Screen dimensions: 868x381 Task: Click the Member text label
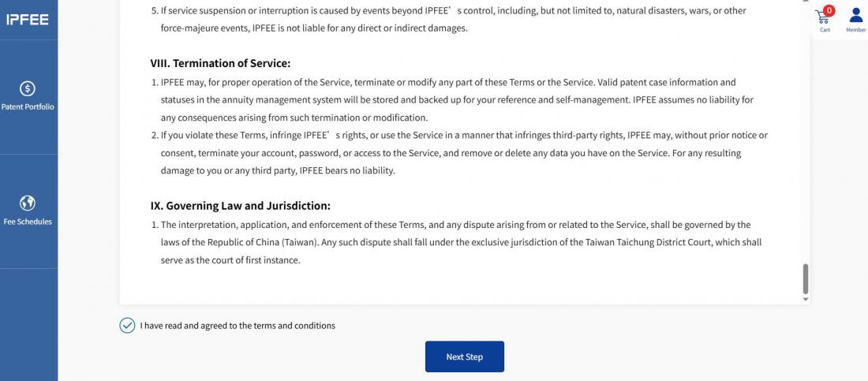pos(856,30)
